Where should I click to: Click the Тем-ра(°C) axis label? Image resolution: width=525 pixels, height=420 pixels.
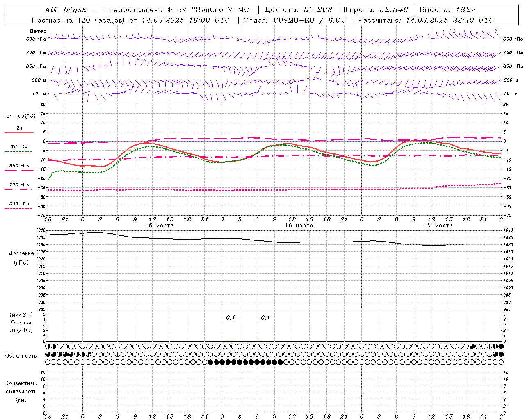(19, 116)
